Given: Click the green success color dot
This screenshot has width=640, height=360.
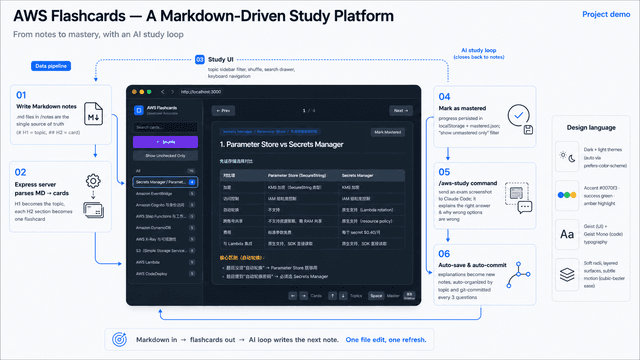Looking at the screenshot, I should [567, 195].
